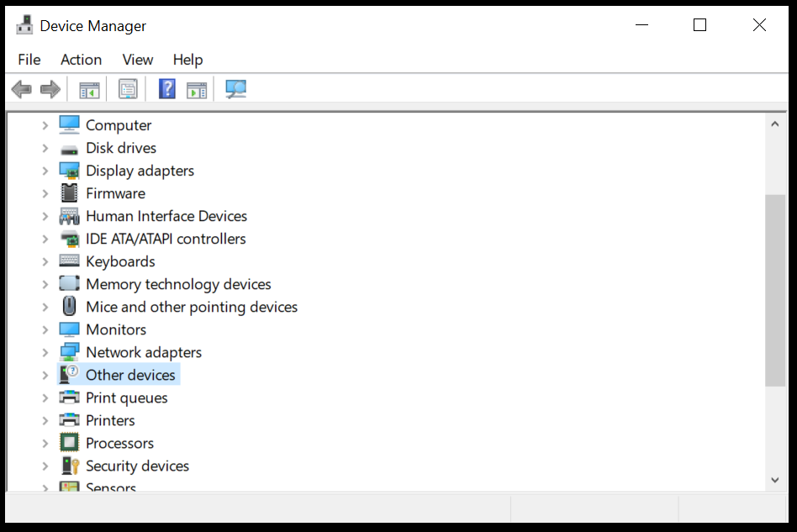Select the Disk drives label

(121, 148)
